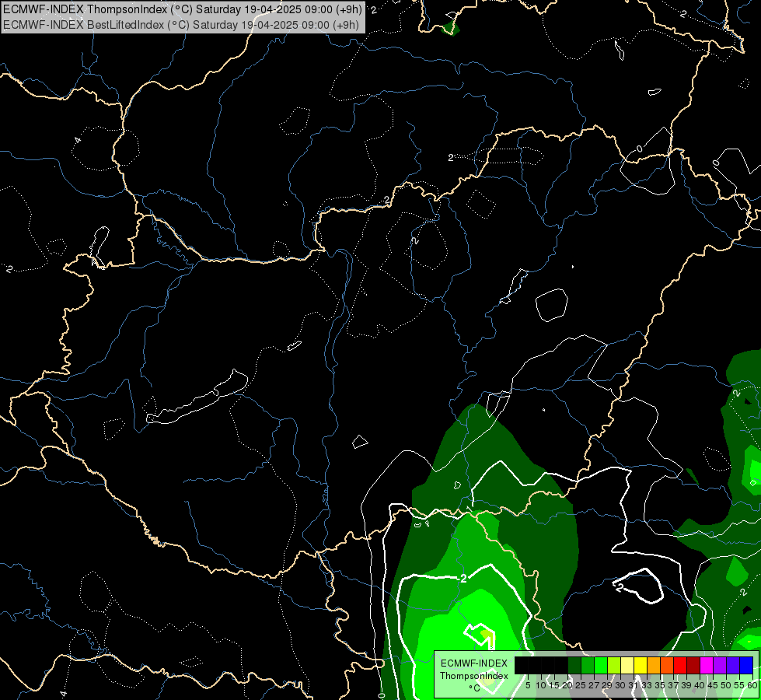The image size is (761, 700).
Task: Click the legend label ThompsonIndex
Action: tap(474, 676)
